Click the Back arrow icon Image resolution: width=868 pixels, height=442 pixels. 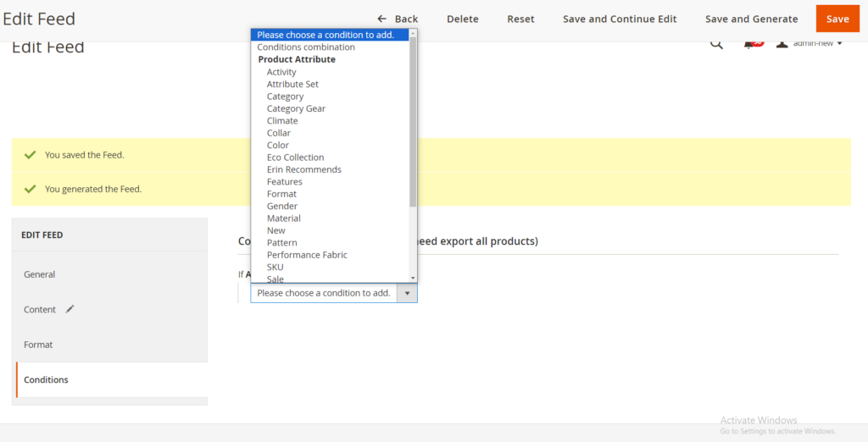(x=382, y=19)
